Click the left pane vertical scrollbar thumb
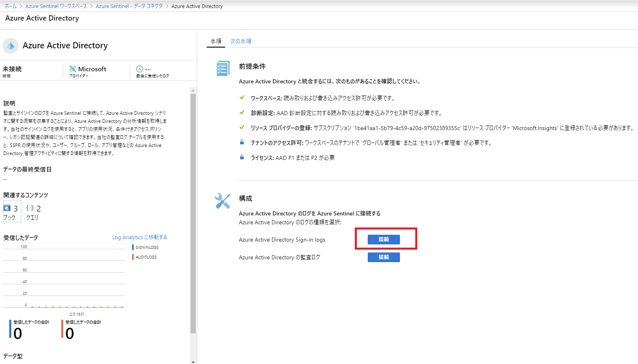The width and height of the screenshot is (638, 364). pos(193,213)
